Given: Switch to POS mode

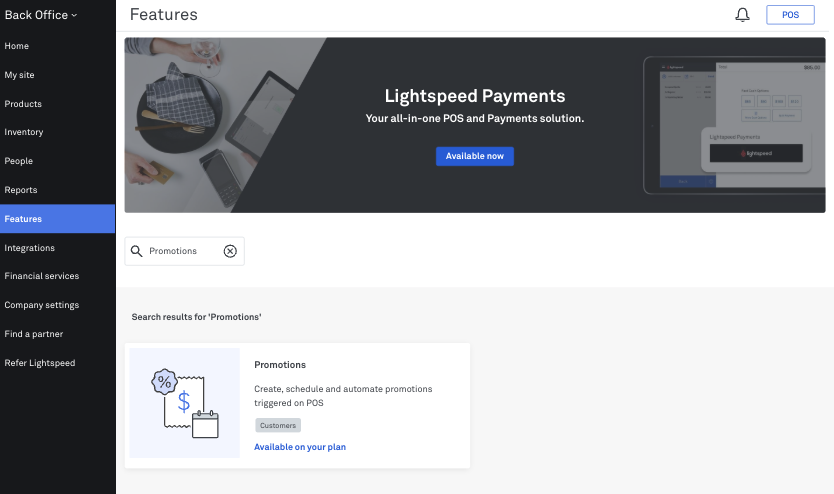Looking at the screenshot, I should pyautogui.click(x=790, y=15).
